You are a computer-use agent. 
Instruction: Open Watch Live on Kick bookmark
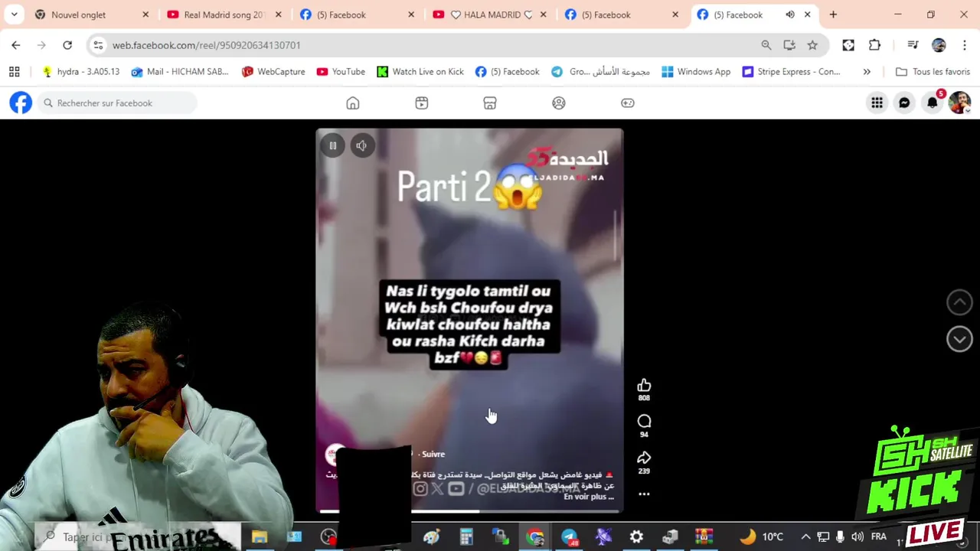[420, 71]
